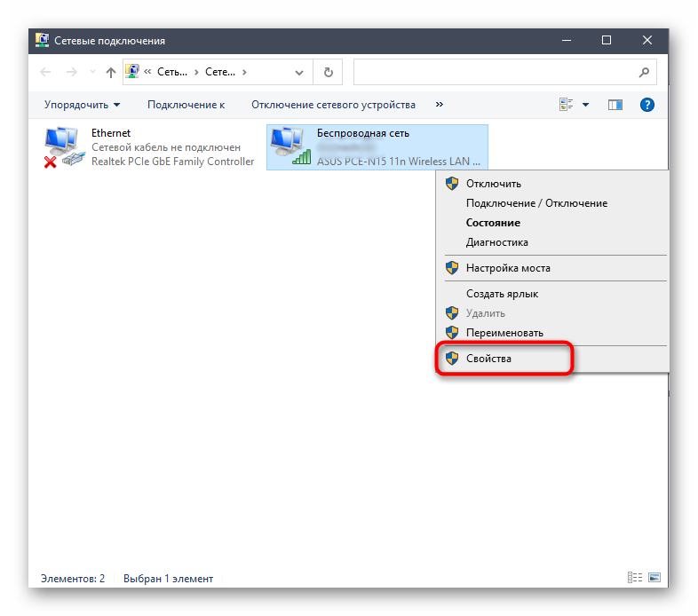Open the view options dropdown arrow

(x=586, y=105)
